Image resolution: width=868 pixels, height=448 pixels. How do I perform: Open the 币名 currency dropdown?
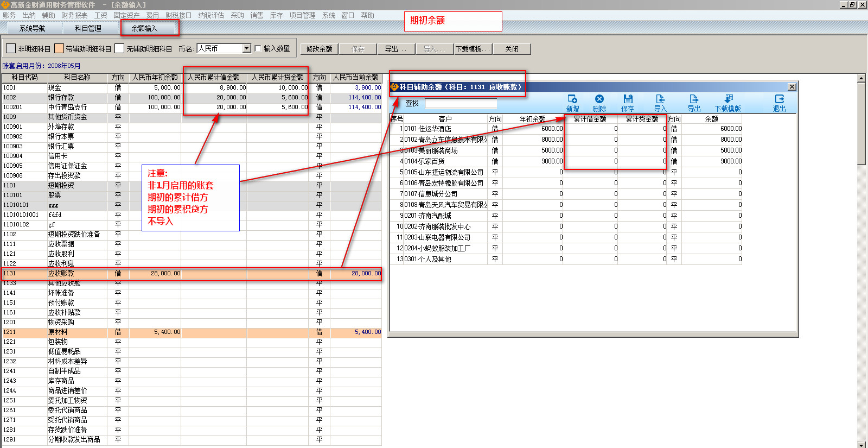coord(246,48)
